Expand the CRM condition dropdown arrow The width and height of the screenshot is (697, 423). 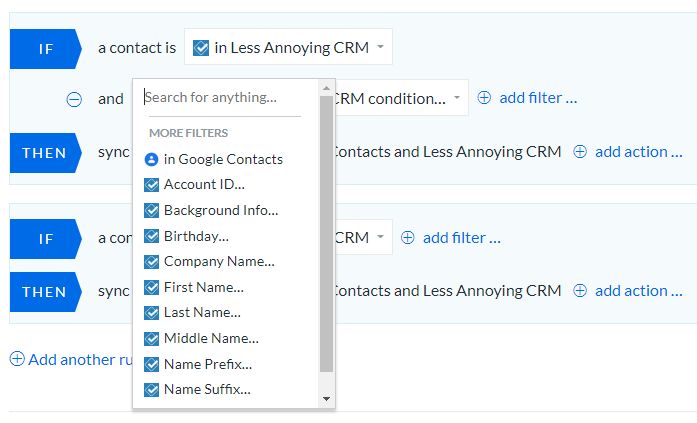tap(457, 98)
